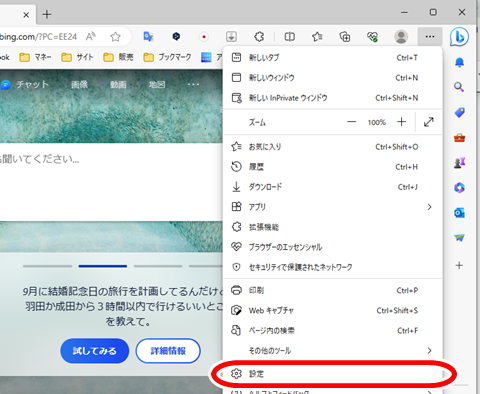Click the Read aloud icon in address bar
The image size is (480, 394).
click(90, 36)
